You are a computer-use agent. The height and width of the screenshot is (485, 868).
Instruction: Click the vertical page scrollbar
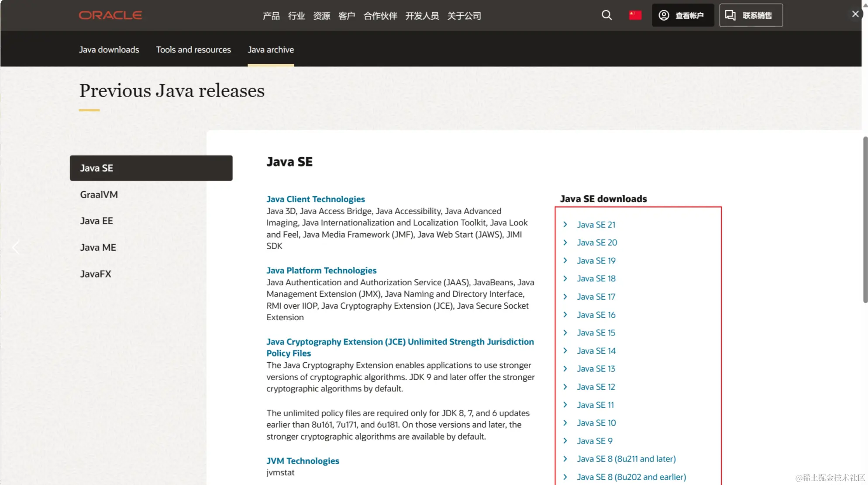(865, 220)
